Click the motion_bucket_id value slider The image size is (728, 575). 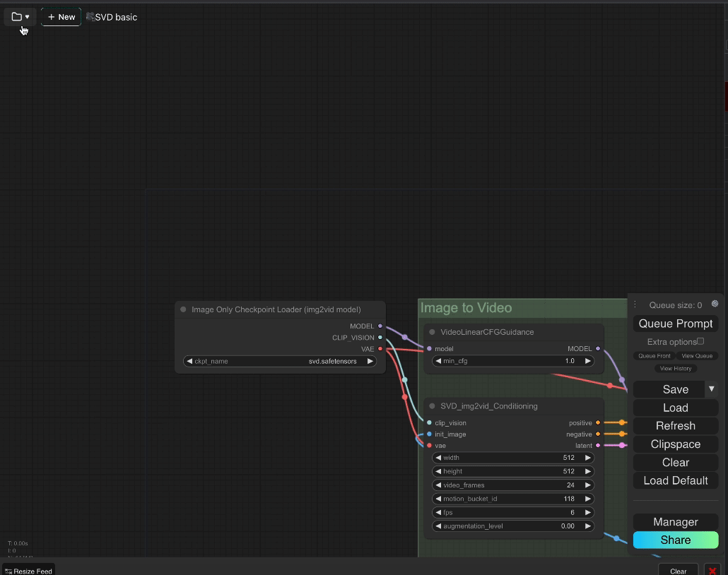[512, 499]
